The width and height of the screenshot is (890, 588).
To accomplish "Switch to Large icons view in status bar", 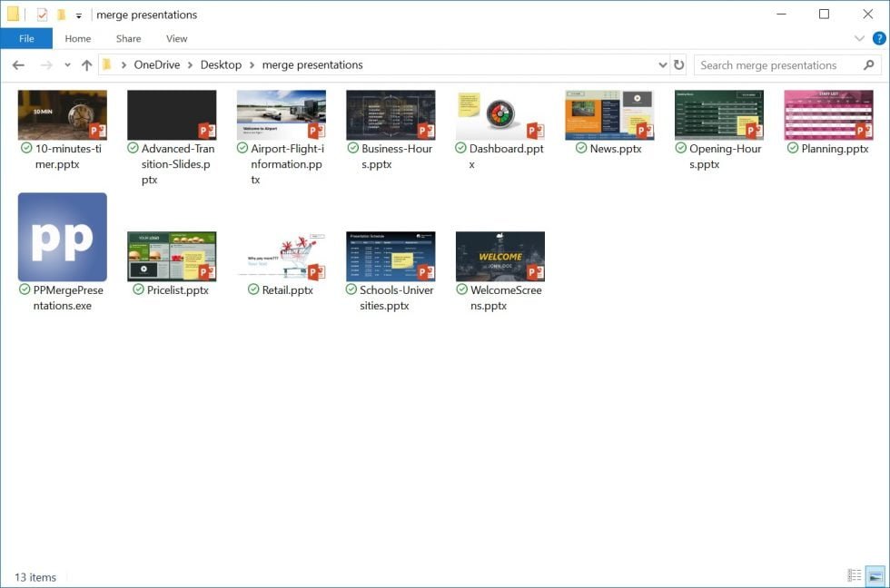I will click(x=875, y=576).
